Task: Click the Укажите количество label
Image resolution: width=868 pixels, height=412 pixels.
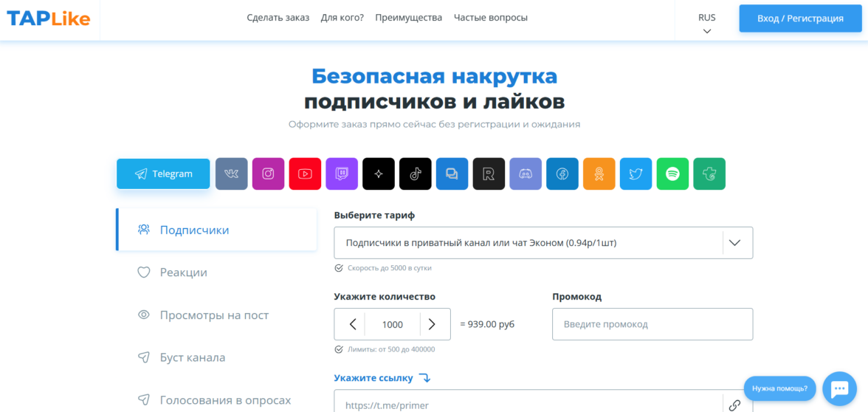Action: (x=385, y=297)
